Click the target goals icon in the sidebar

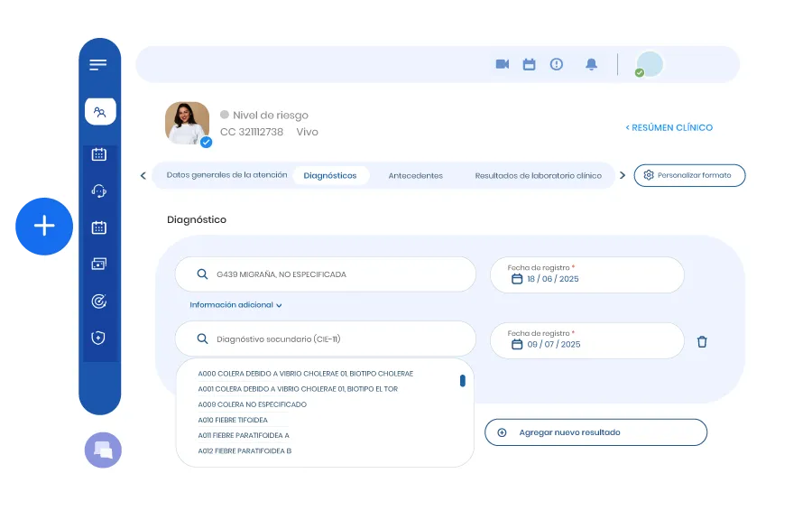[x=100, y=300]
